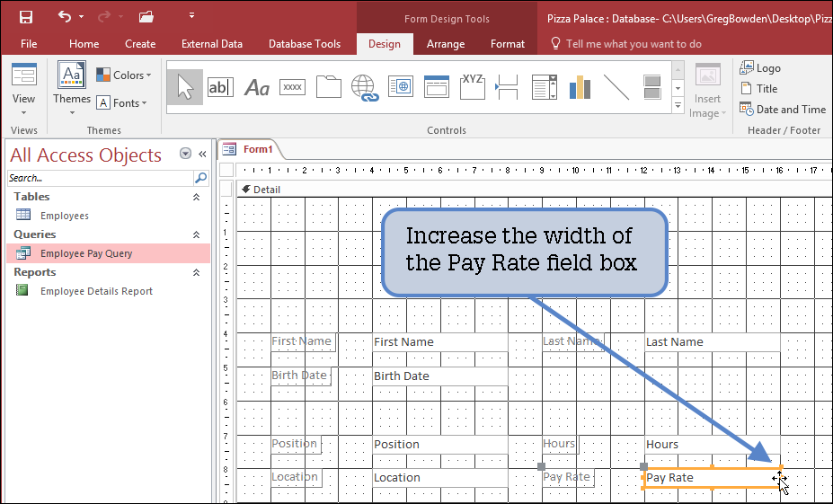Select the Navigation Control tool
The height and width of the screenshot is (504, 833).
click(436, 87)
